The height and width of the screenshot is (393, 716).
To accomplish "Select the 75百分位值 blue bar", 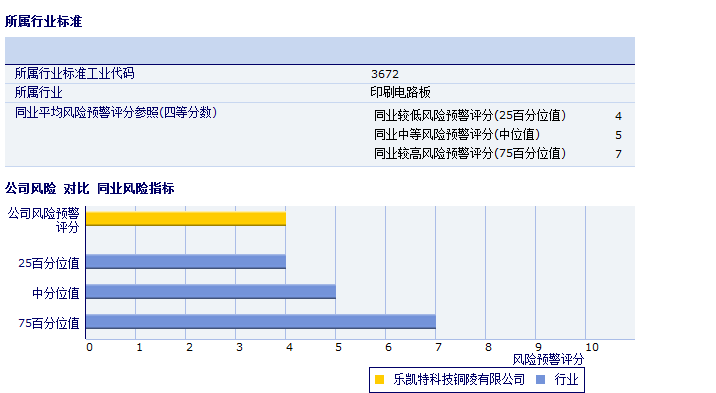I will tap(261, 322).
